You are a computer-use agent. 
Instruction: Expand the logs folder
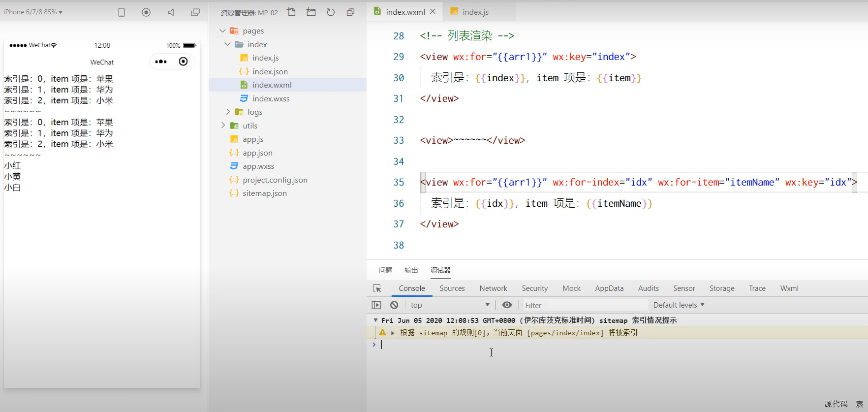[x=227, y=112]
